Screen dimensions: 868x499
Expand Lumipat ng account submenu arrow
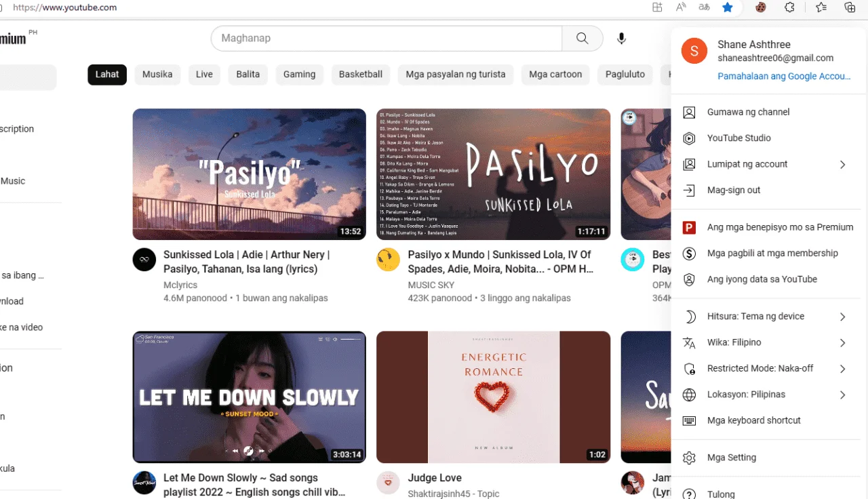pos(842,165)
